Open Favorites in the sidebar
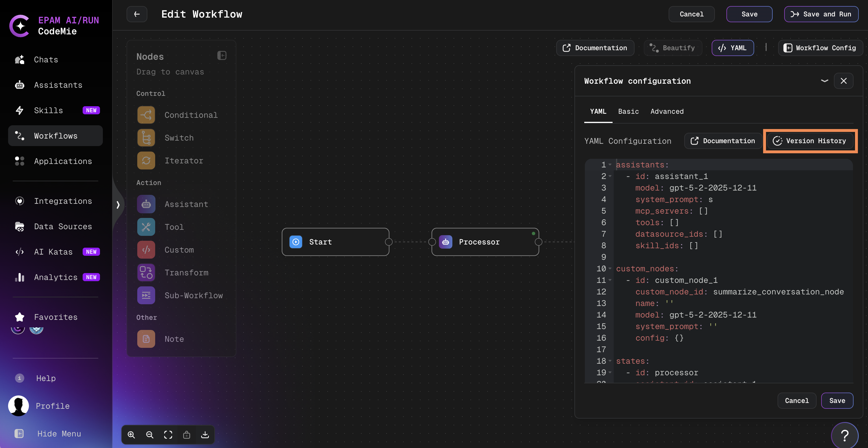Image resolution: width=868 pixels, height=448 pixels. pos(55,317)
